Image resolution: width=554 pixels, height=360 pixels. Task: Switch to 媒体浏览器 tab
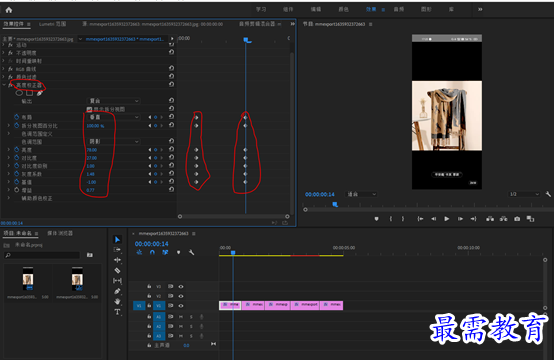[x=60, y=233]
